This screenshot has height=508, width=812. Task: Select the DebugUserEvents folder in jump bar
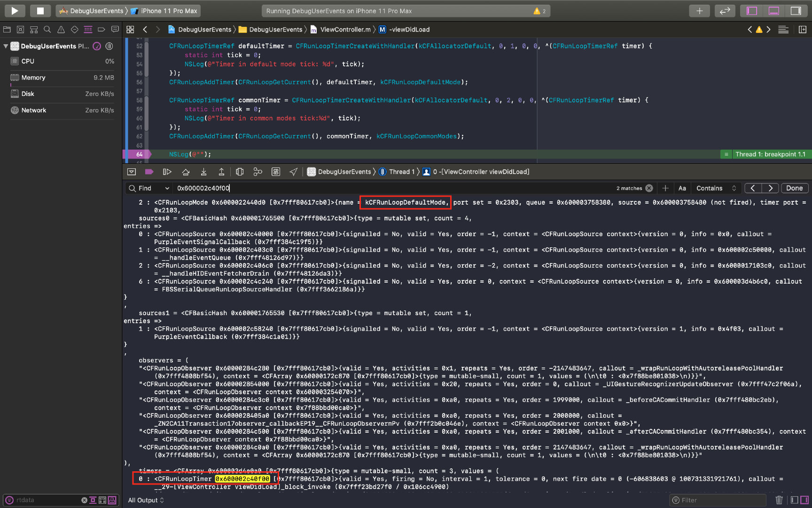pos(271,30)
